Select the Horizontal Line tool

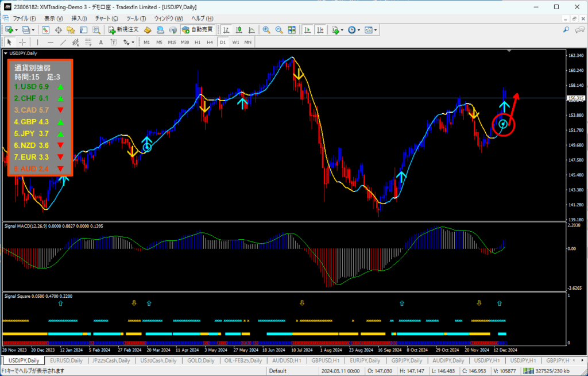coord(51,42)
